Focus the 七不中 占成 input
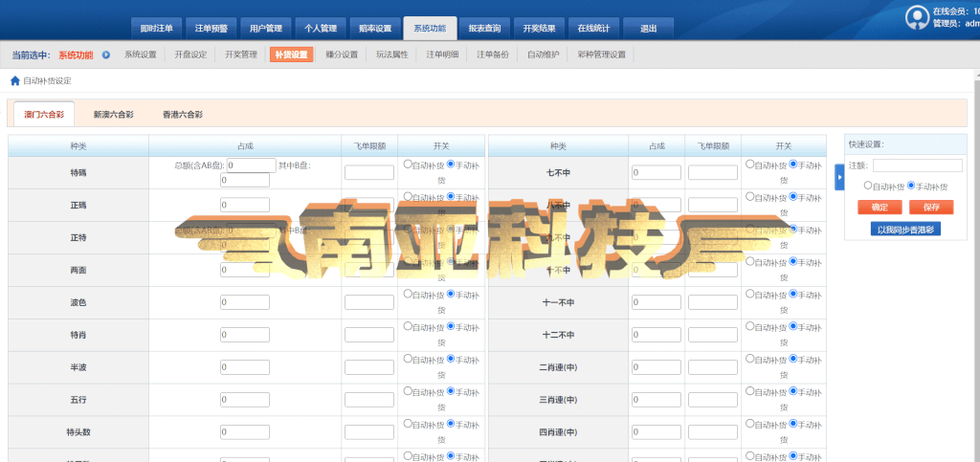This screenshot has height=462, width=980. (657, 173)
